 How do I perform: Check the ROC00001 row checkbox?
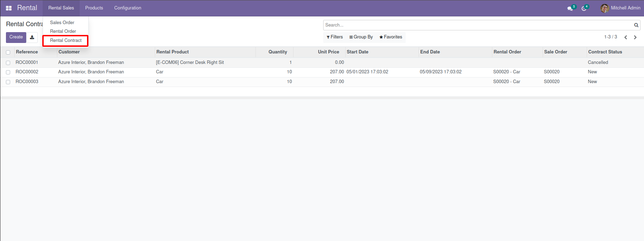(8, 63)
